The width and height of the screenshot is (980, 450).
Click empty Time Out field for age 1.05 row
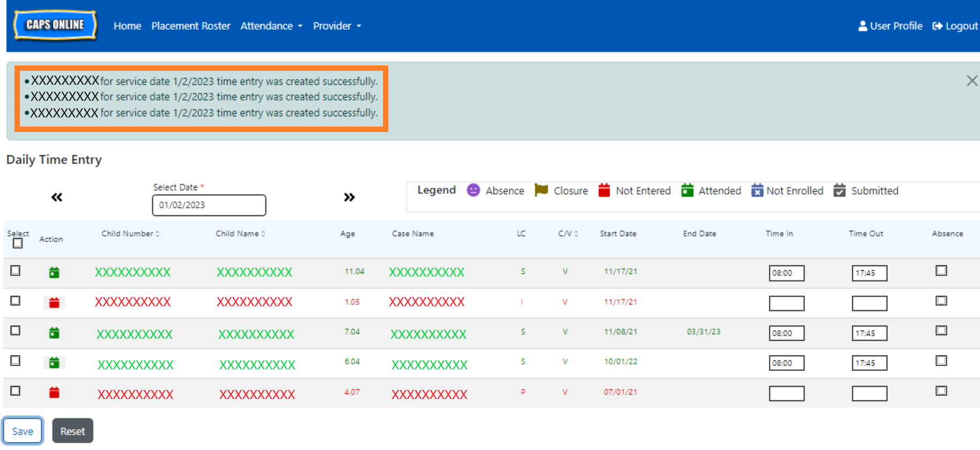tap(870, 303)
